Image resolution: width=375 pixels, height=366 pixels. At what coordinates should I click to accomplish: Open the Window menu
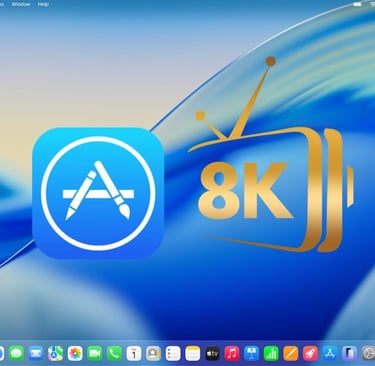pos(21,4)
